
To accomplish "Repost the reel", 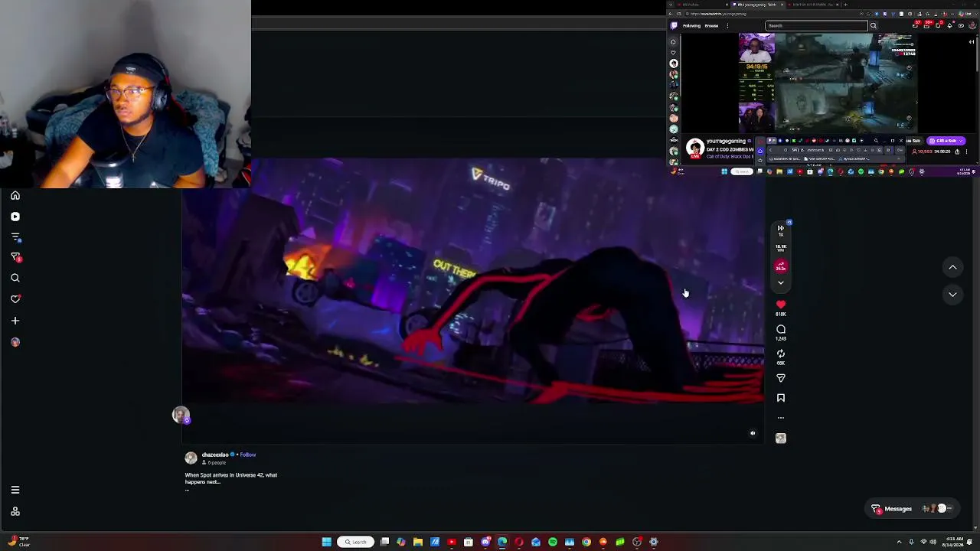I will point(781,354).
